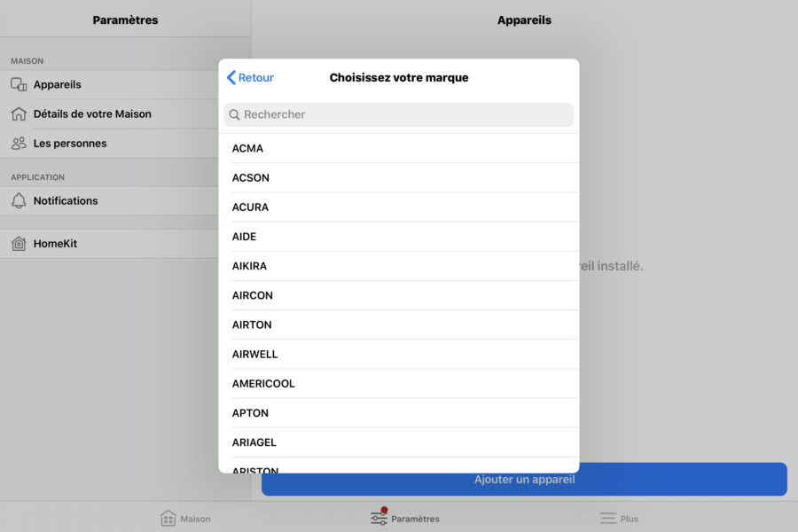Select AIDE in the list
The width and height of the screenshot is (798, 532).
click(399, 237)
